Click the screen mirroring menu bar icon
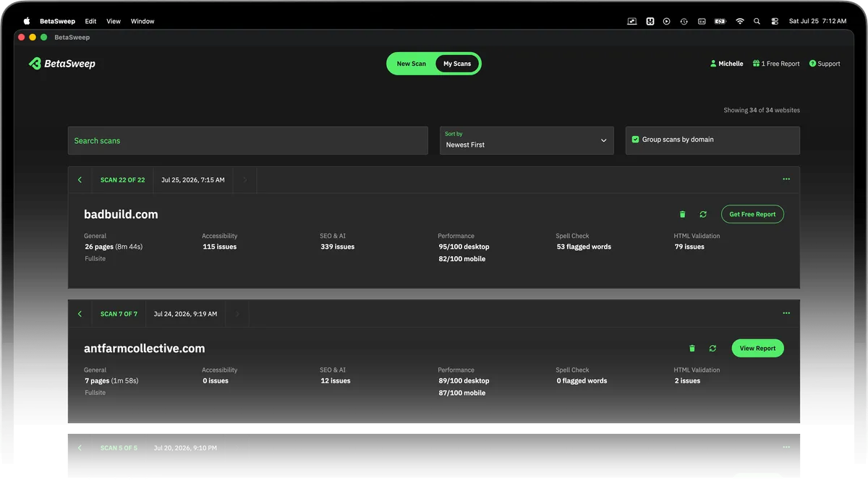 tap(632, 21)
